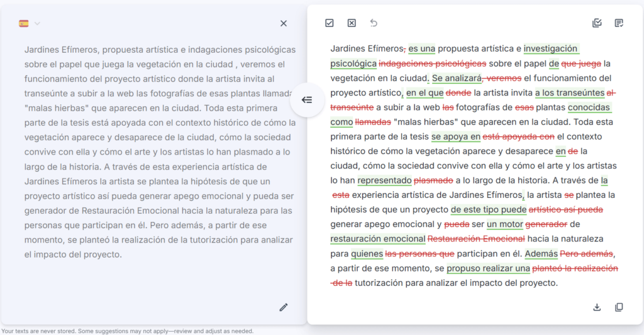This screenshot has width=644, height=335.
Task: Click the reject all changes X-box icon
Action: pyautogui.click(x=352, y=23)
